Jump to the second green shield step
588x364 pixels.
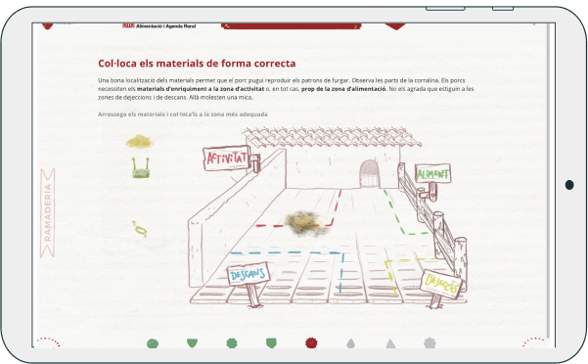[192, 342]
